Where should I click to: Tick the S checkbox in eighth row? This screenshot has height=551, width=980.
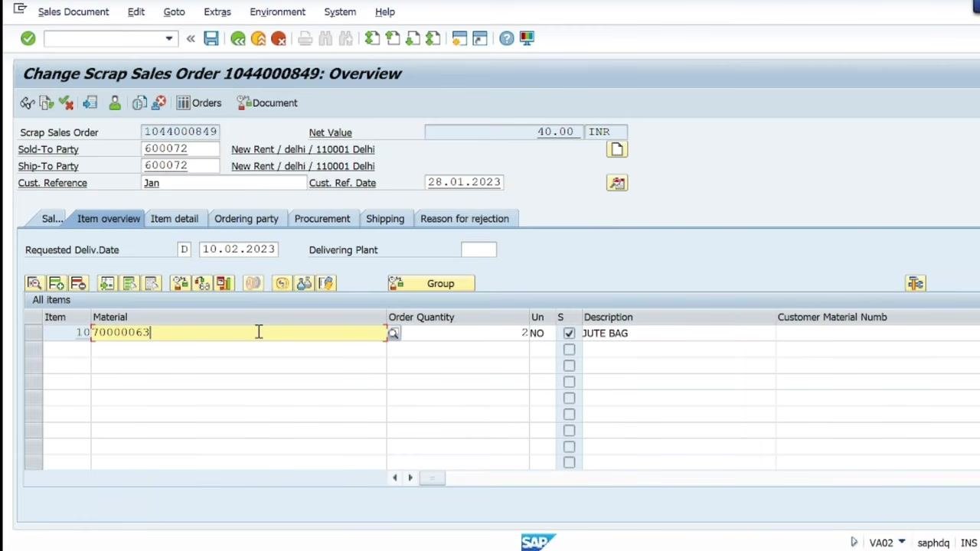pyautogui.click(x=569, y=446)
